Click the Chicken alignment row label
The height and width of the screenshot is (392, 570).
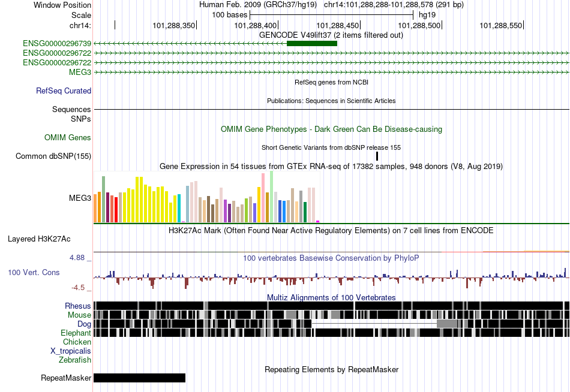click(77, 342)
